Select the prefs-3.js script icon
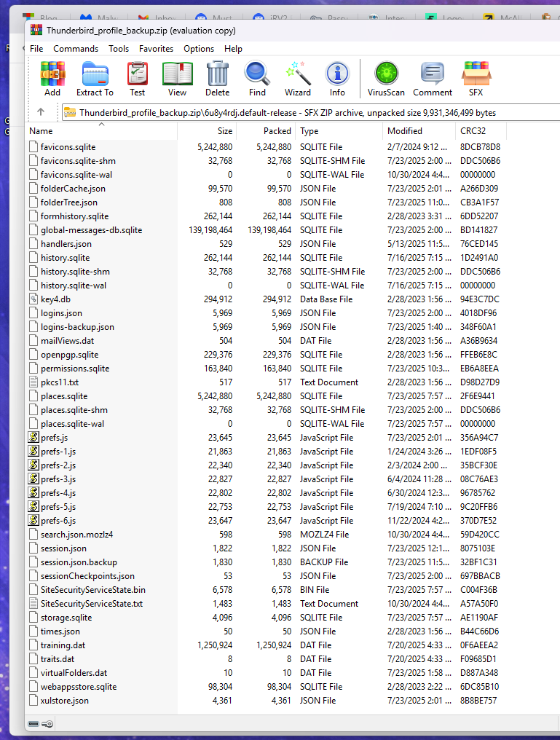The width and height of the screenshot is (560, 740). point(33,479)
